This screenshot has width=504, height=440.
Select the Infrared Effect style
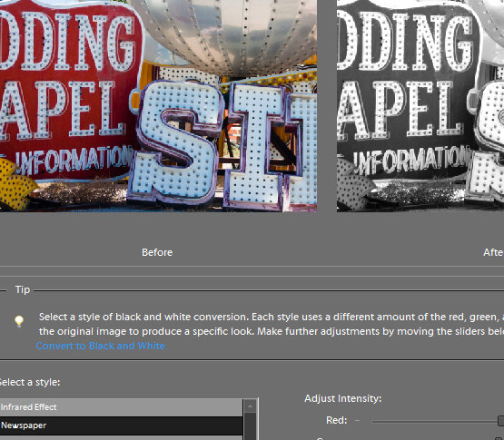coord(121,407)
